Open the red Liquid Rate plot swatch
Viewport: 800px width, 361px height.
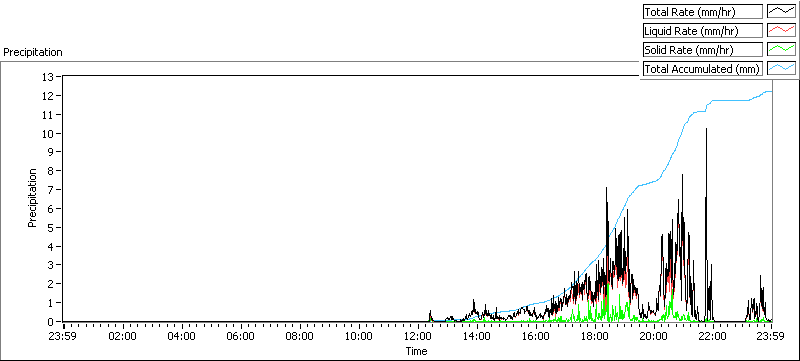click(782, 31)
